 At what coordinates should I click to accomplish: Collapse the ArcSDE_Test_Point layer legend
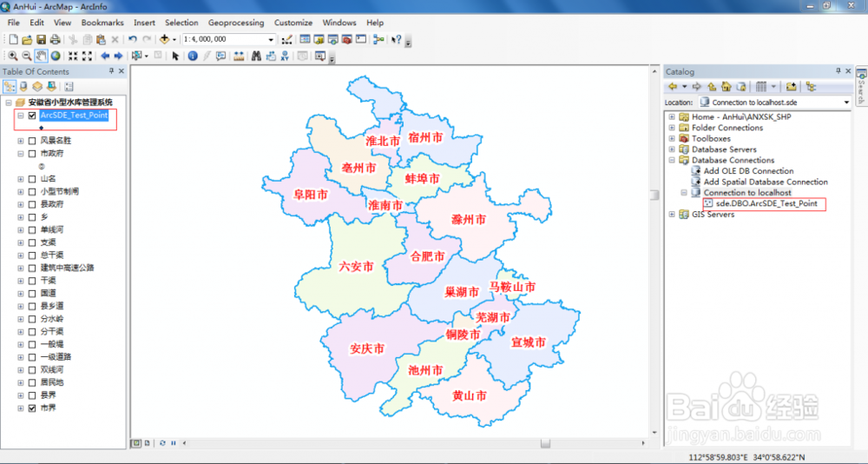(x=21, y=116)
